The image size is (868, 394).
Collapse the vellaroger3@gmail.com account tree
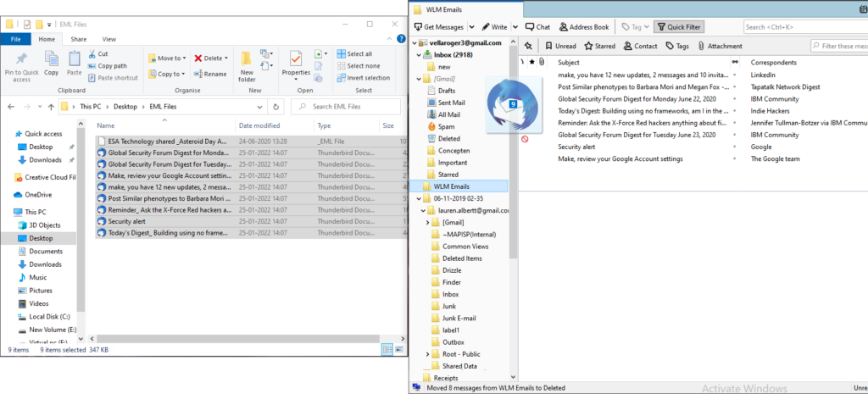point(415,43)
